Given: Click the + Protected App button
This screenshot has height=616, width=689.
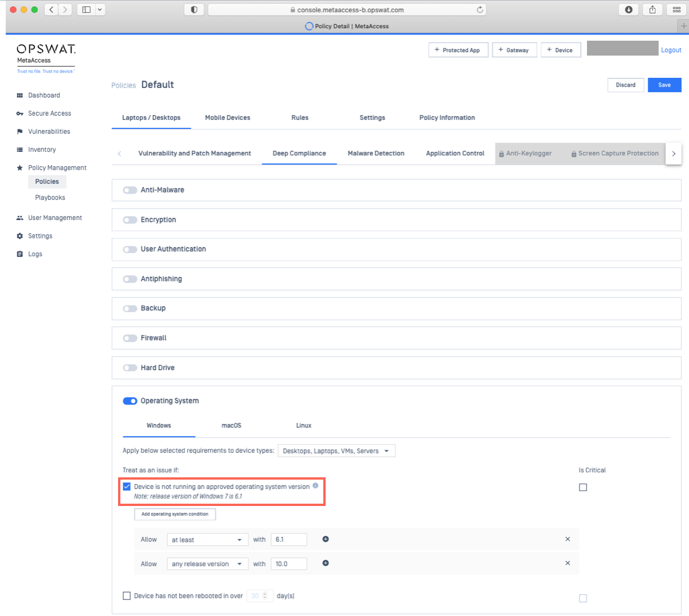Looking at the screenshot, I should [458, 50].
